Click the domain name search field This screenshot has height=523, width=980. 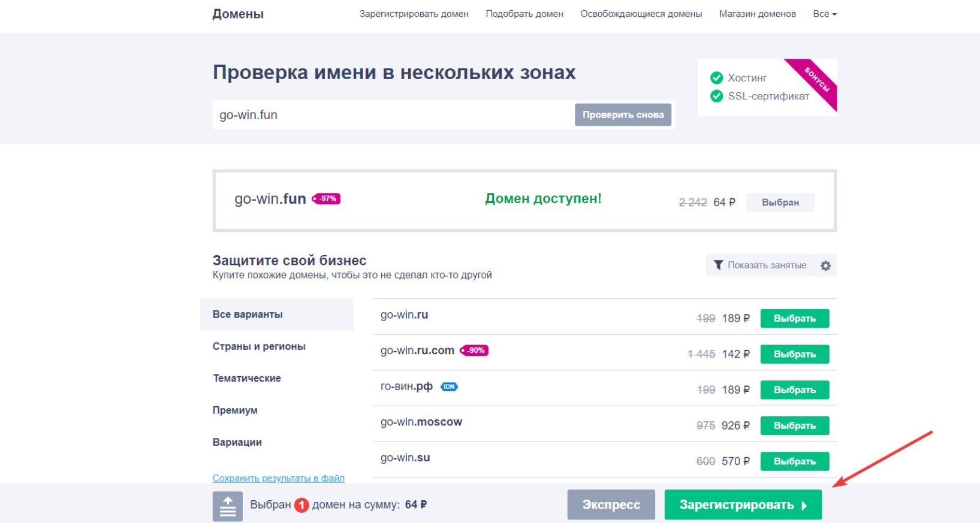point(393,115)
